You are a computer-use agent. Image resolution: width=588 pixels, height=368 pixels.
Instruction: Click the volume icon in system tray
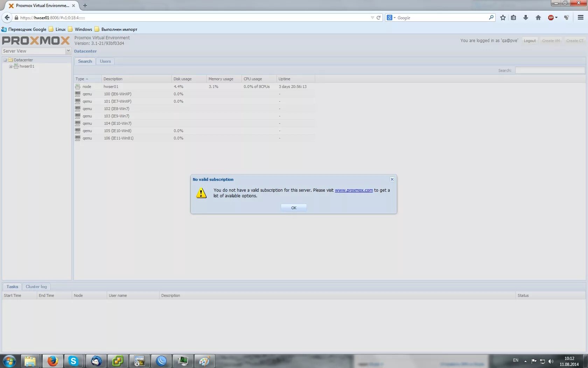551,361
